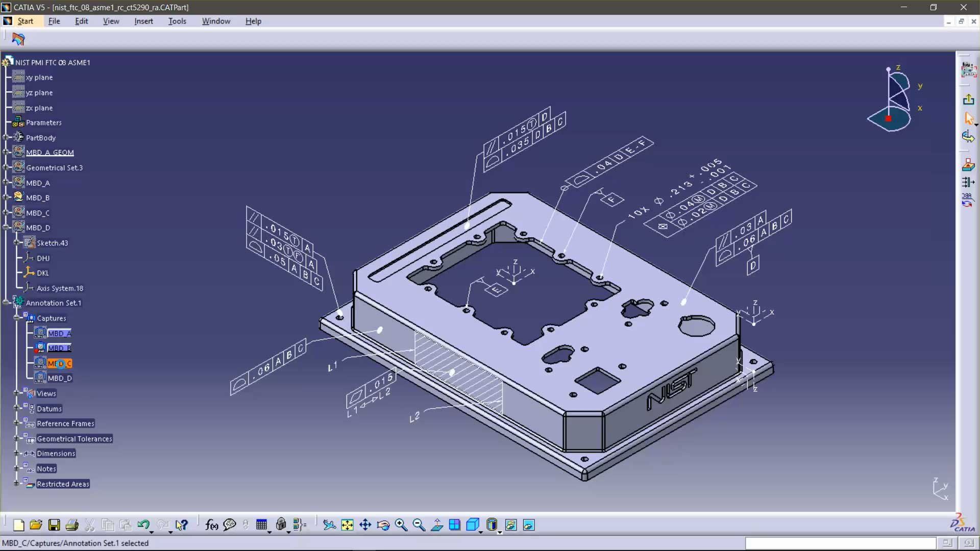Select Axis System.18 in tree
The height and width of the screenshot is (551, 980).
click(x=60, y=288)
